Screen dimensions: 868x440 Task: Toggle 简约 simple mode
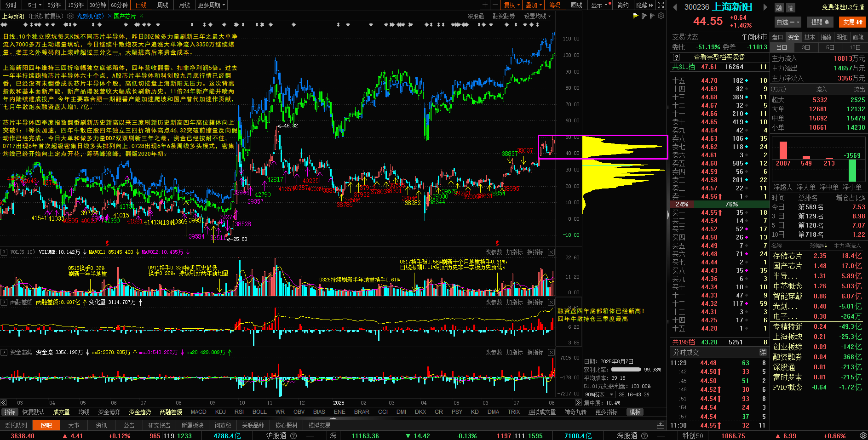(x=623, y=5)
